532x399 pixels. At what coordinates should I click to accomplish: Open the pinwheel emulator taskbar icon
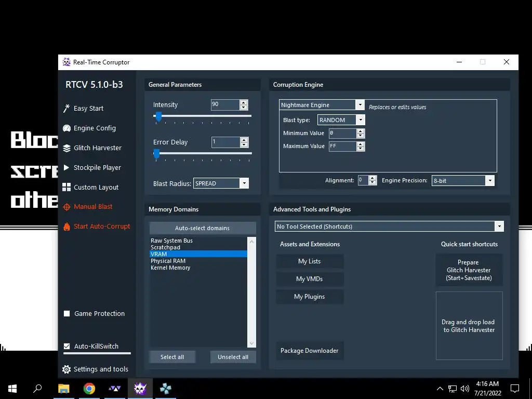[166, 389]
